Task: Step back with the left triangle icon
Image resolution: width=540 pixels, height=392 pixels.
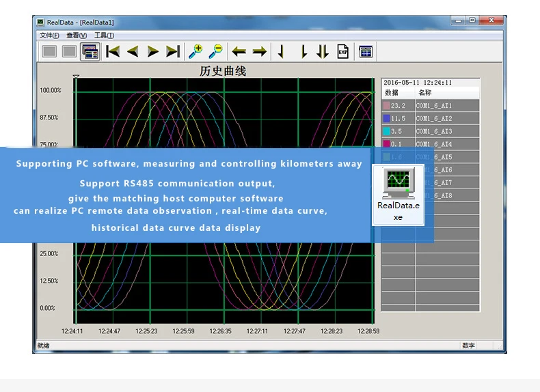Action: (x=133, y=52)
